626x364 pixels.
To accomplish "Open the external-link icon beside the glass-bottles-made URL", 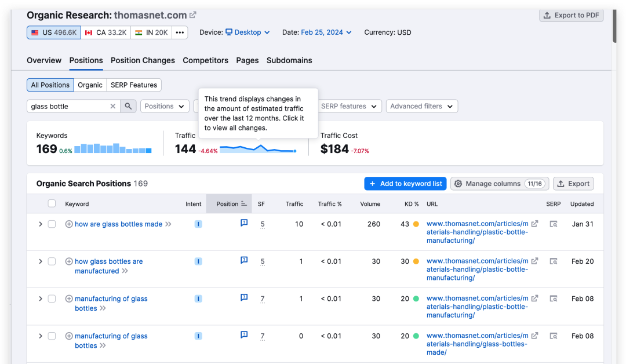I will 534,336.
